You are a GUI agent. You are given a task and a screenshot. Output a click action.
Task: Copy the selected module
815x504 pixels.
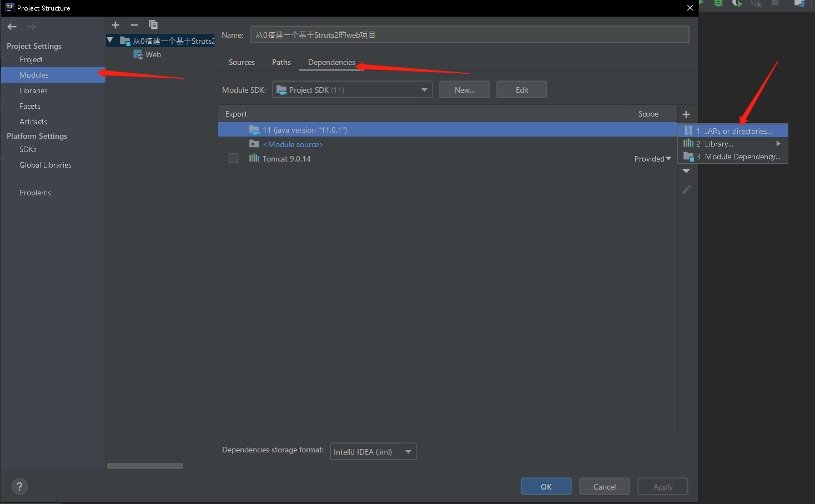pyautogui.click(x=153, y=25)
